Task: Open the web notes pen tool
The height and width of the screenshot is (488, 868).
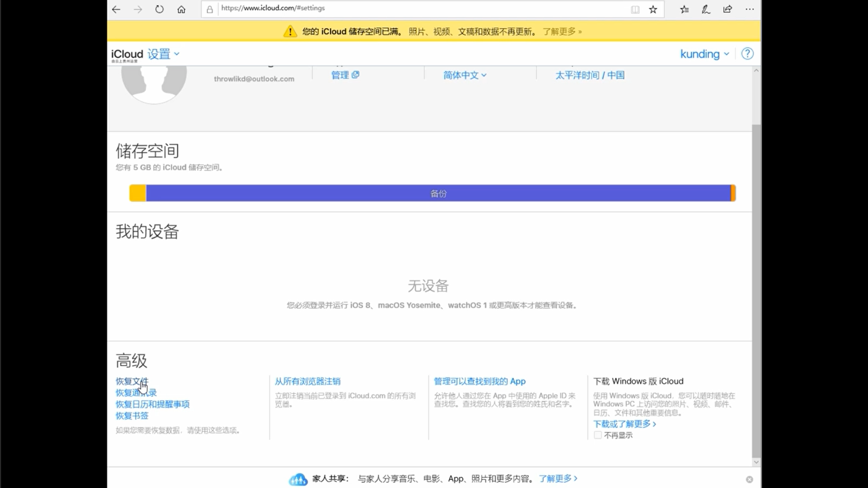Action: coord(706,9)
